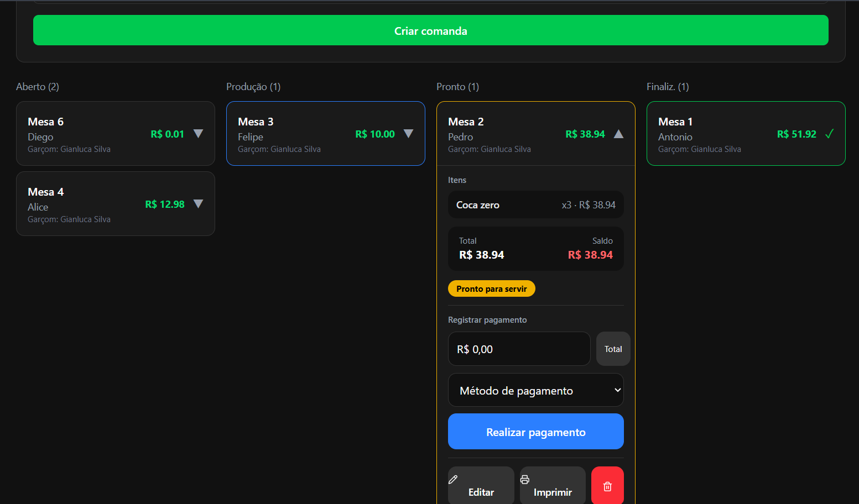The width and height of the screenshot is (859, 504).
Task: Expand the Mesa 6 order card
Action: (x=198, y=134)
